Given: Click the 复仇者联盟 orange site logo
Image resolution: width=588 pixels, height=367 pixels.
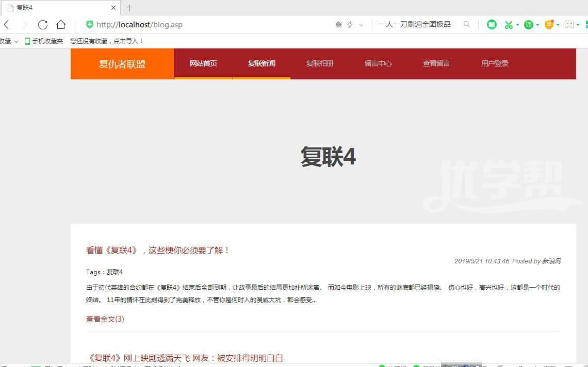Looking at the screenshot, I should tap(122, 64).
